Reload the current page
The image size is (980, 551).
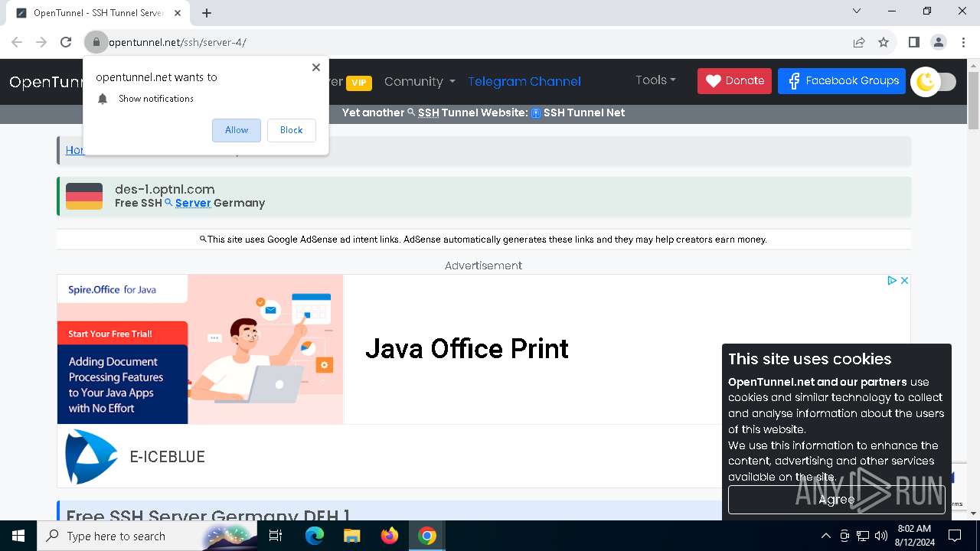(x=66, y=42)
